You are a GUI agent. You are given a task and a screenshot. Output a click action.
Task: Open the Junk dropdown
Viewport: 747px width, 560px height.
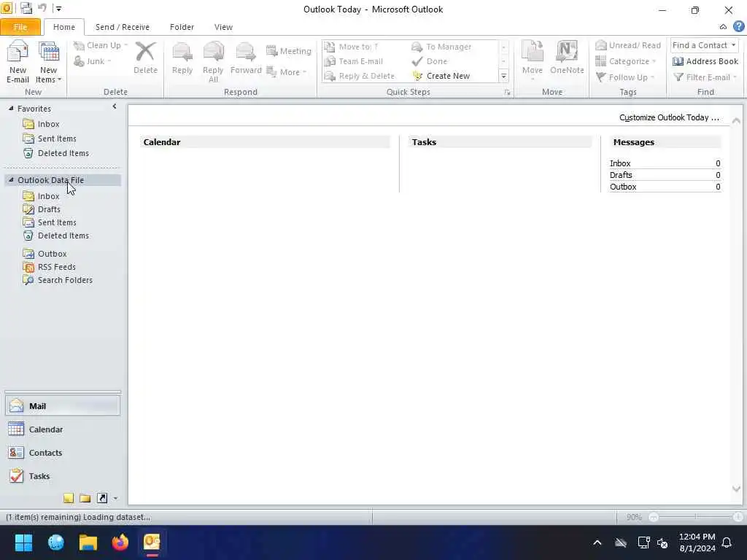93,61
